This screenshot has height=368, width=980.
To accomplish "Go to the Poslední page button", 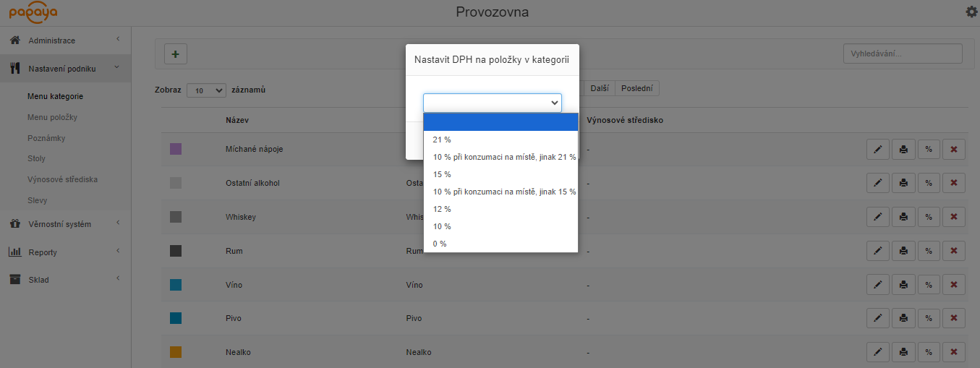I will [636, 88].
